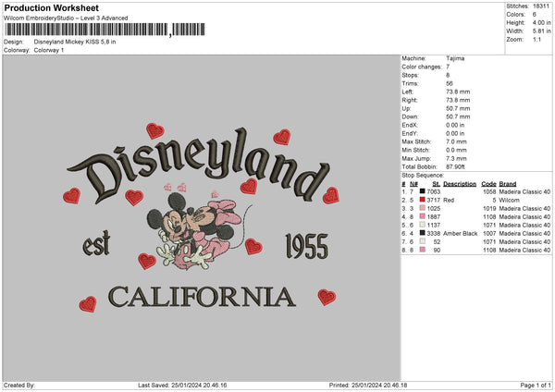Select the pink swatch next to stitch count 1025
This screenshot has height=392, width=555.
point(423,208)
